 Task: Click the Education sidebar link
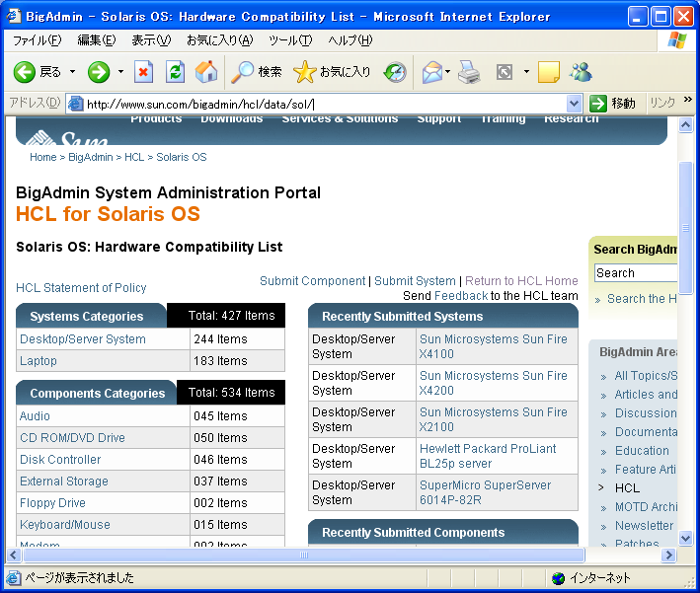point(642,451)
